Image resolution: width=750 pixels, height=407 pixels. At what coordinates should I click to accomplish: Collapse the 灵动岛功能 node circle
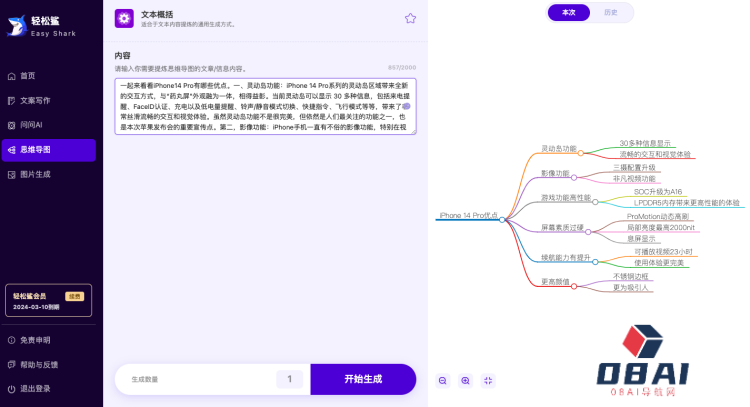click(x=580, y=153)
